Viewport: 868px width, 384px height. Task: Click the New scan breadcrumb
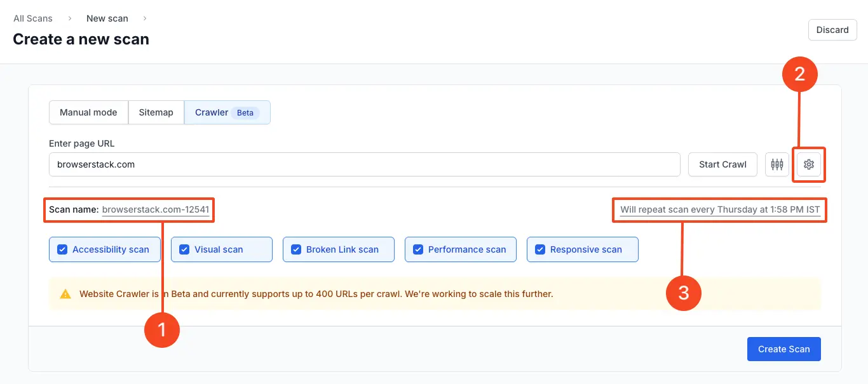point(107,18)
